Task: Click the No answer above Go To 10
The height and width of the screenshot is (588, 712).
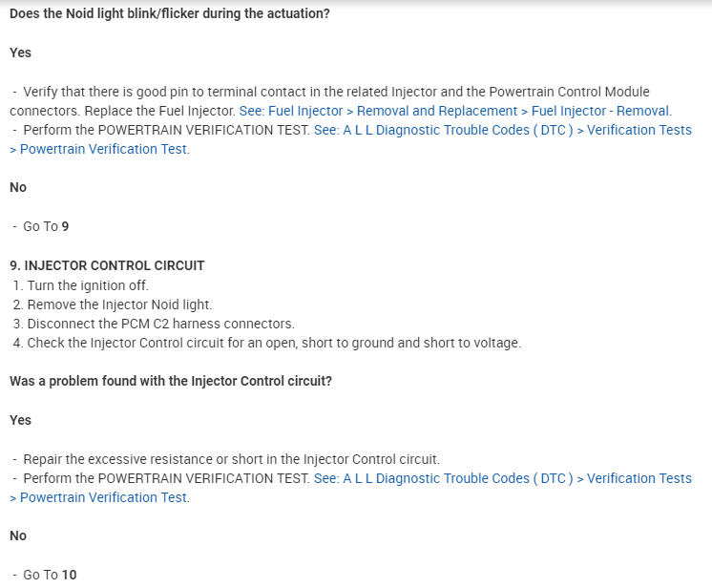Action: point(18,535)
